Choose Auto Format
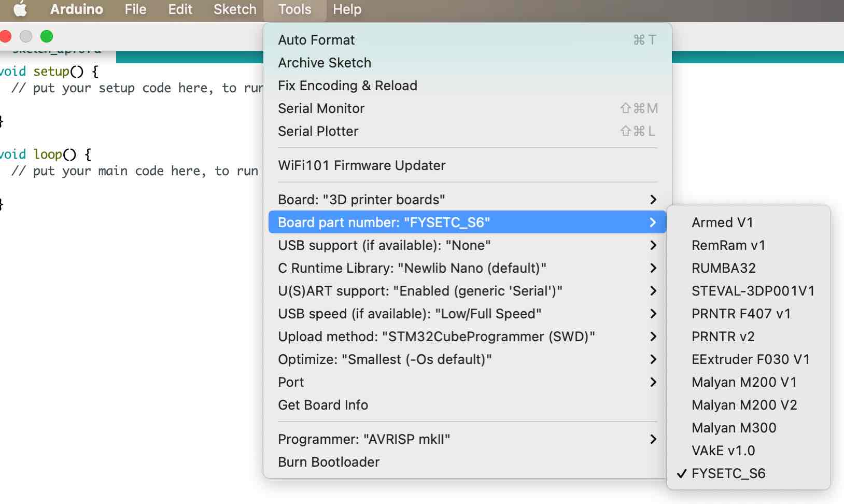Image resolution: width=844 pixels, height=504 pixels. pos(468,40)
